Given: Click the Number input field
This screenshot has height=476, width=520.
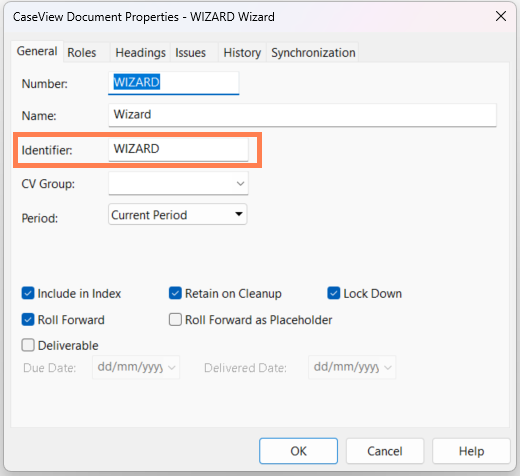Looking at the screenshot, I should pyautogui.click(x=174, y=82).
